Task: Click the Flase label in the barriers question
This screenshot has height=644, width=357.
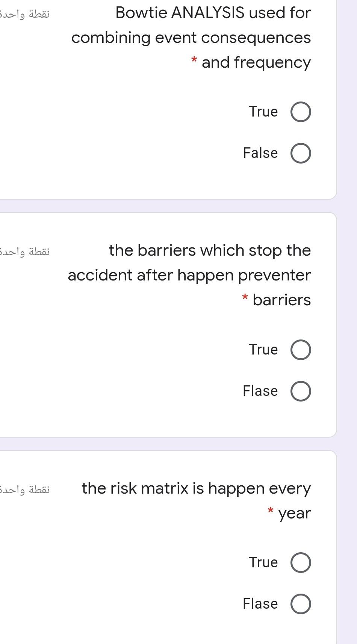Action: point(260,391)
